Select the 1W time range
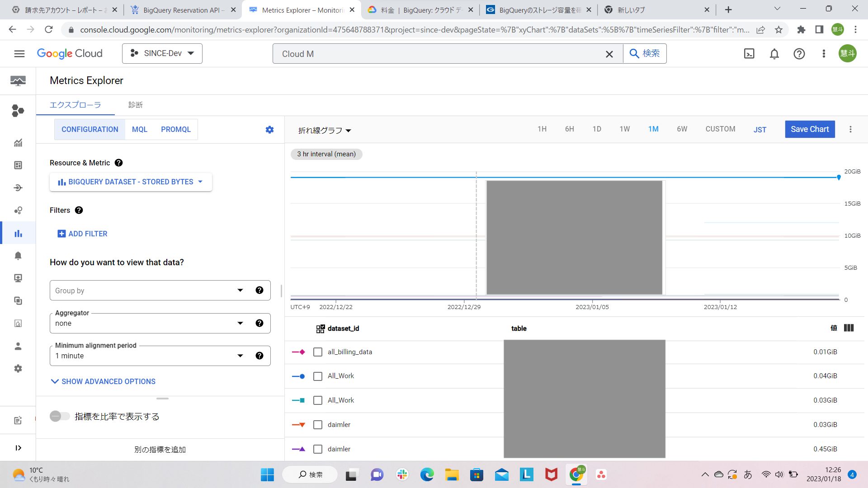Image resolution: width=868 pixels, height=488 pixels. 624,129
